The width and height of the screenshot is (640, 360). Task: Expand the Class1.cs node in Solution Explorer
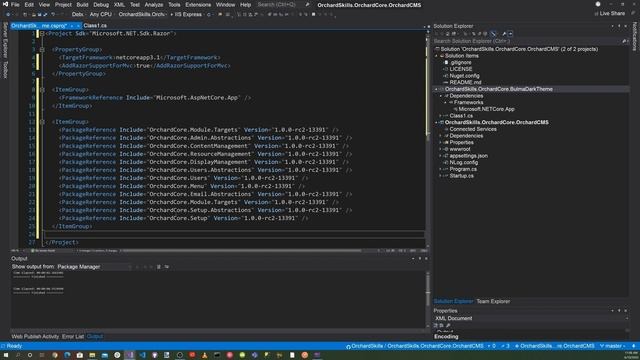pos(441,116)
